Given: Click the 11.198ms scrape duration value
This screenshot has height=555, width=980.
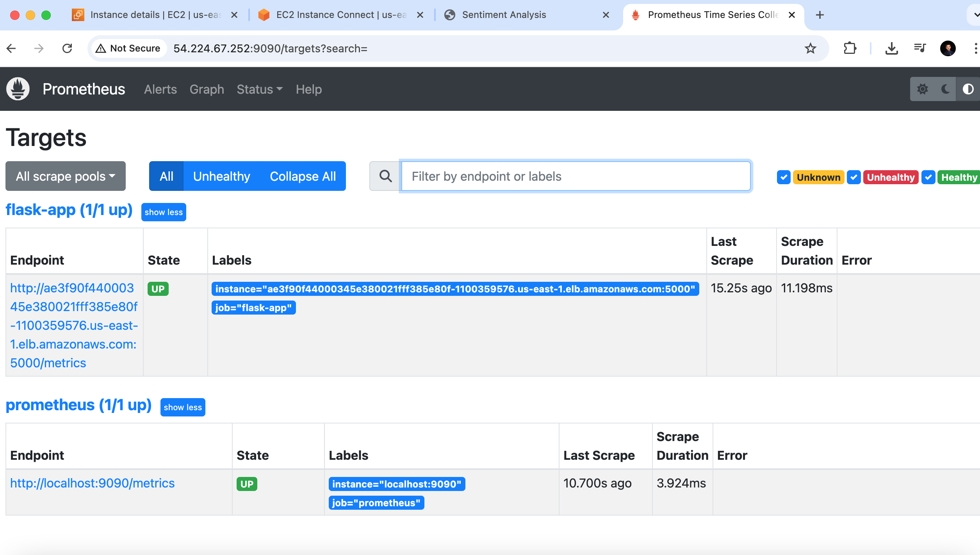Looking at the screenshot, I should tap(807, 288).
